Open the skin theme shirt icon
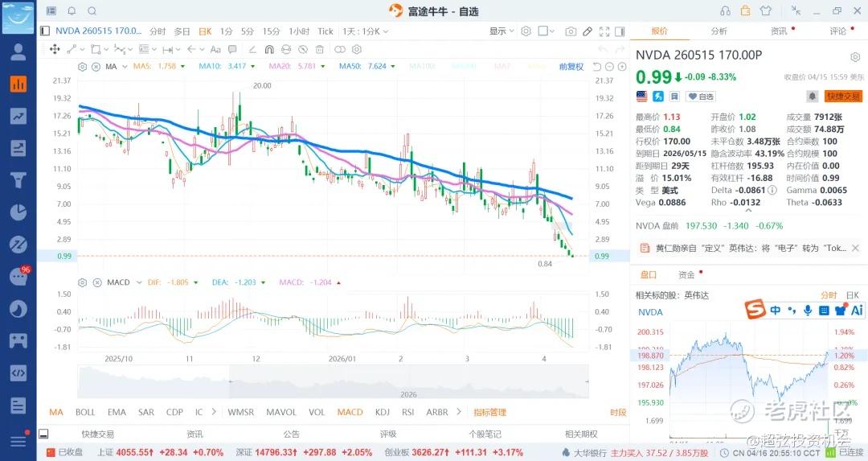Screen dimensions: 868x461 pyautogui.click(x=765, y=10)
